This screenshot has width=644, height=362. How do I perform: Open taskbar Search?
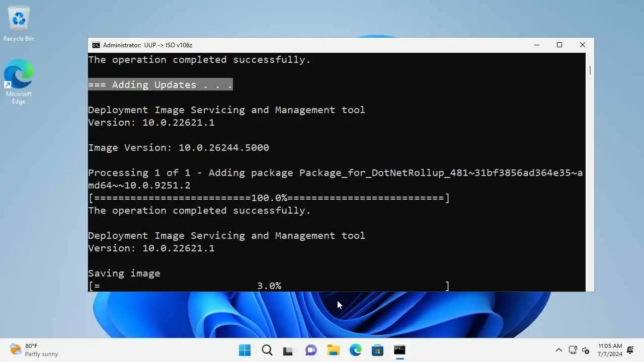tap(267, 350)
